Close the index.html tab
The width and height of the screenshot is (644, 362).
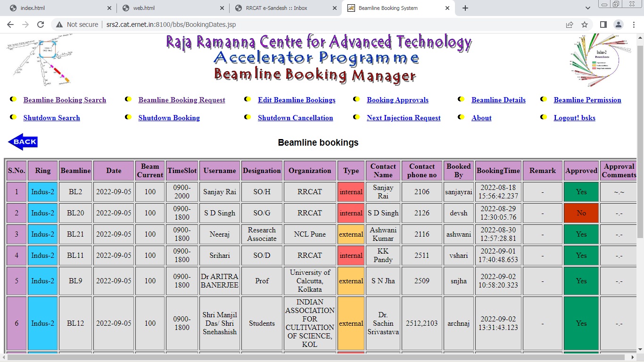(x=109, y=8)
